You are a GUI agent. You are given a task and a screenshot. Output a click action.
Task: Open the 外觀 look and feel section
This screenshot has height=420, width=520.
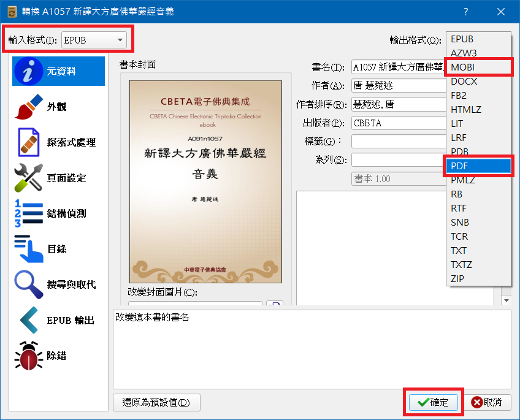pos(58,107)
